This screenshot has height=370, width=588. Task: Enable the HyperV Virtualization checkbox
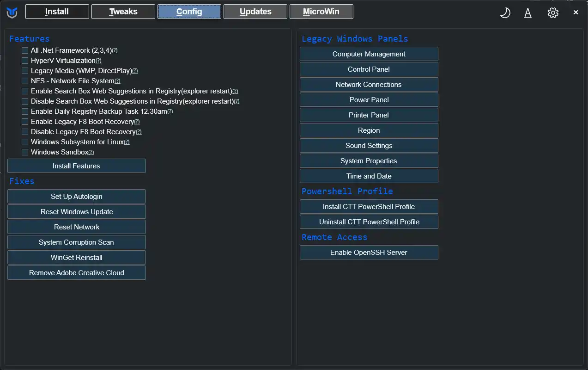[x=25, y=61]
